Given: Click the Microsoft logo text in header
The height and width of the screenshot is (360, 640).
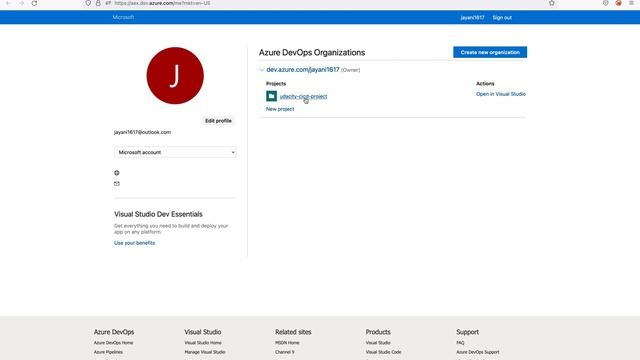Looking at the screenshot, I should pyautogui.click(x=123, y=17).
